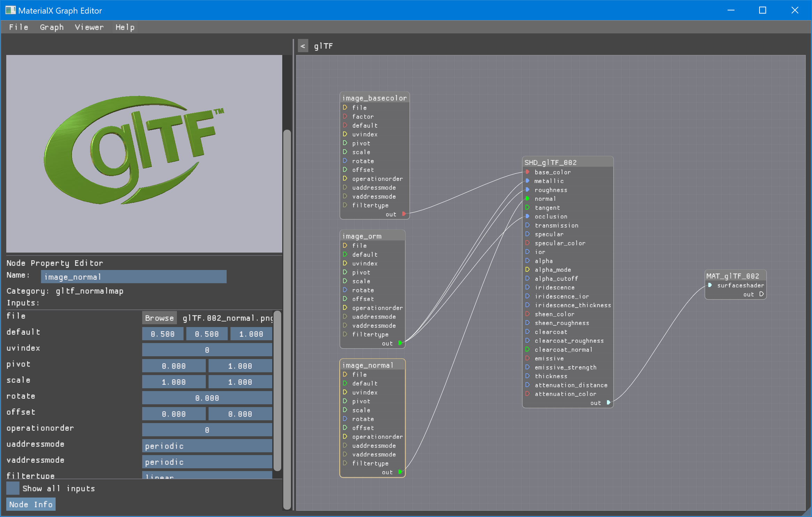Open the Viewer menu

(x=89, y=27)
